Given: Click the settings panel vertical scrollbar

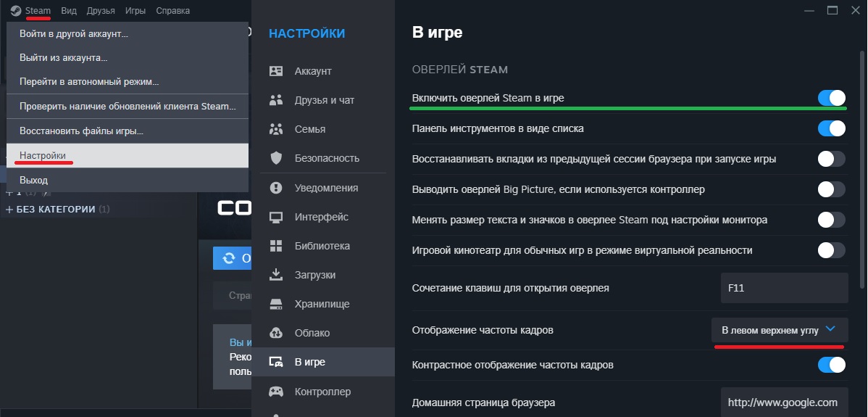Looking at the screenshot, I should pos(861,169).
